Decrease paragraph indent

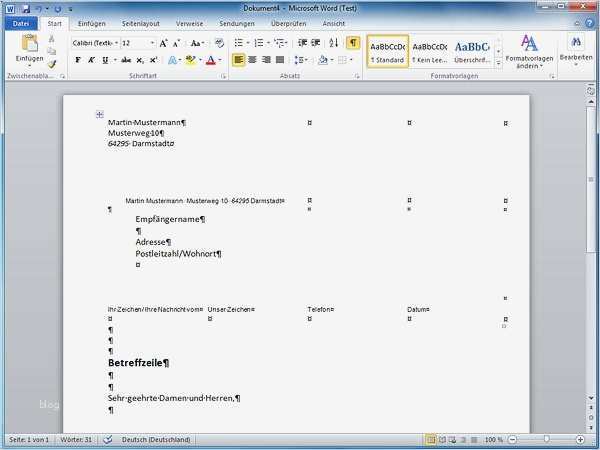pyautogui.click(x=302, y=43)
